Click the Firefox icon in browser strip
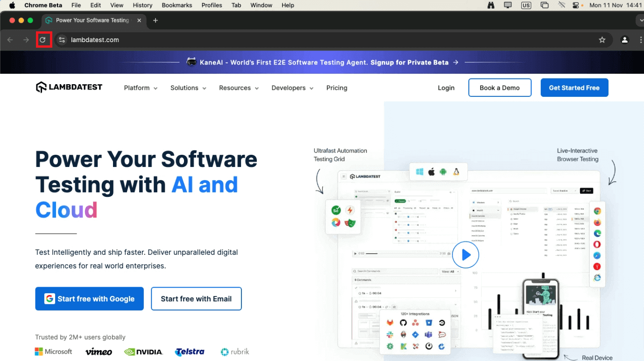The width and height of the screenshot is (644, 361). pyautogui.click(x=597, y=222)
